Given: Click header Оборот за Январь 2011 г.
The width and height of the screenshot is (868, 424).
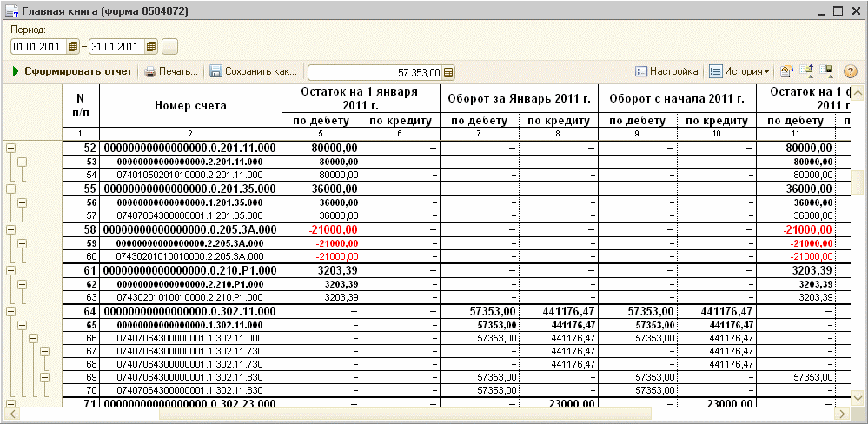Looking at the screenshot, I should pos(520,100).
